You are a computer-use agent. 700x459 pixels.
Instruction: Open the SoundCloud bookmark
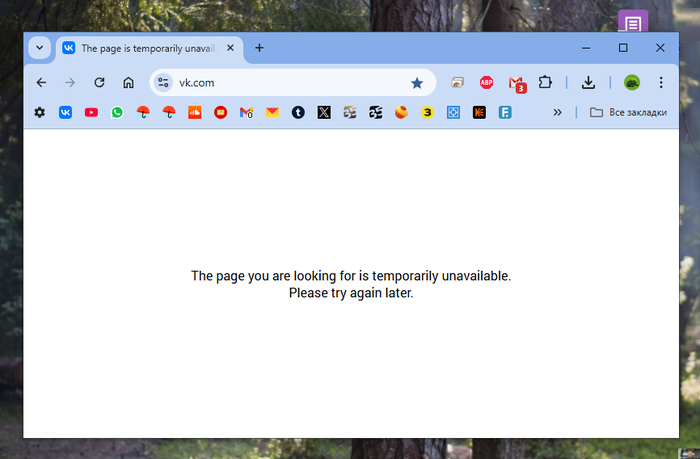195,113
